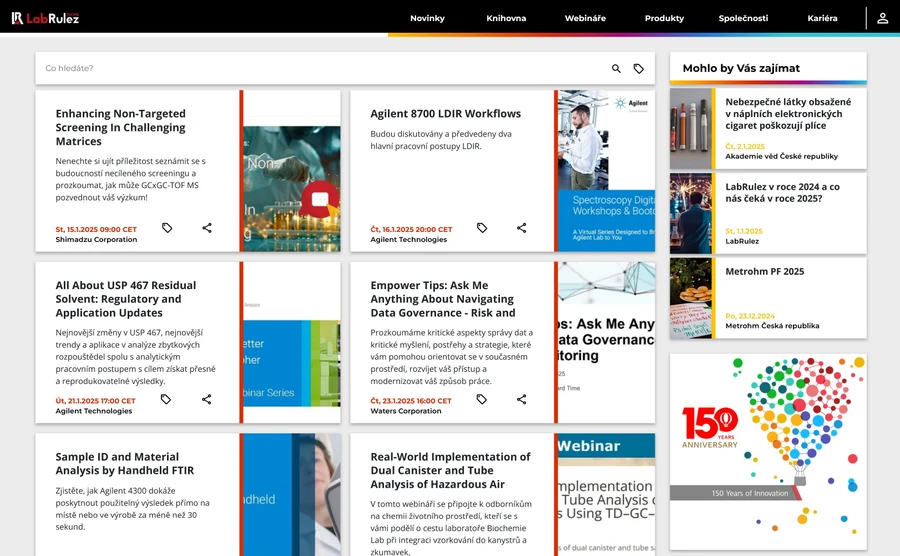Open the tag filter icon in search bar
Image resolution: width=900 pixels, height=556 pixels.
pyautogui.click(x=638, y=68)
